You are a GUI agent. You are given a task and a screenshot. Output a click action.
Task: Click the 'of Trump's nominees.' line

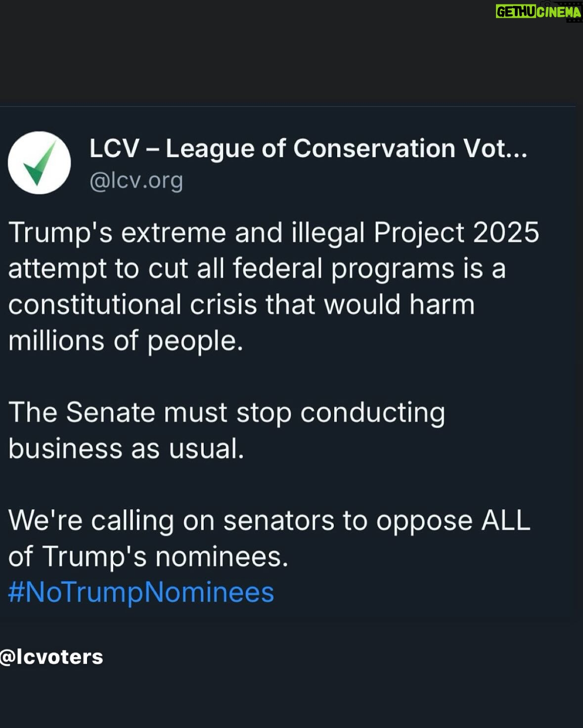148,557
